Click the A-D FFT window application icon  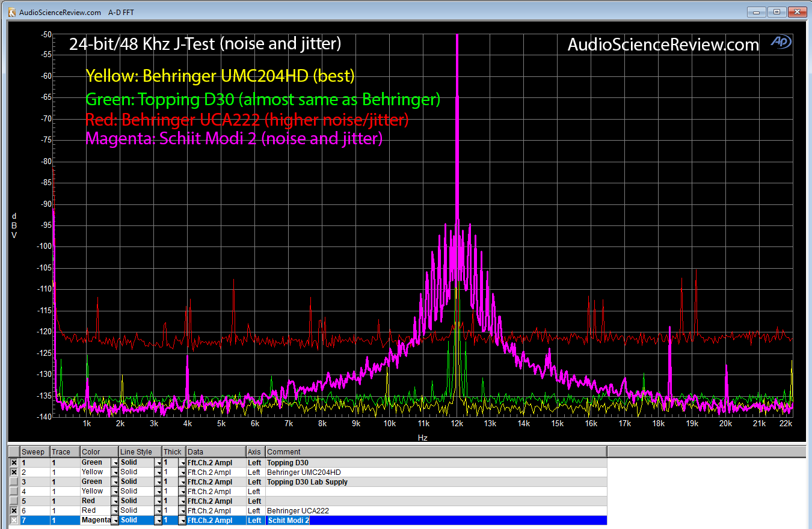pos(11,11)
